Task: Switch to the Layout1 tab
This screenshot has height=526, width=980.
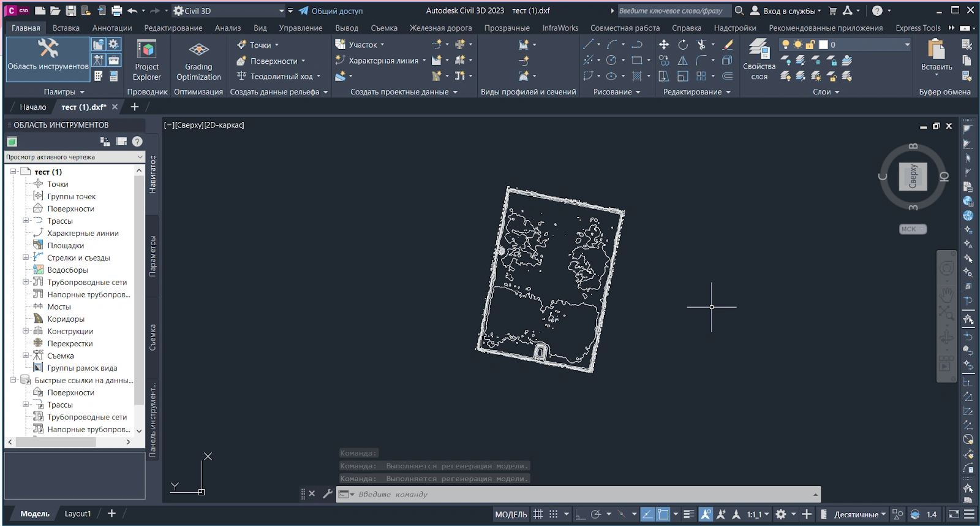Action: [78, 514]
